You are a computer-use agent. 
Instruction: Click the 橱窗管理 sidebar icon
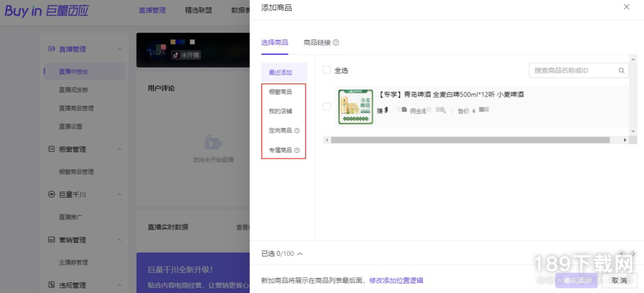pos(51,149)
